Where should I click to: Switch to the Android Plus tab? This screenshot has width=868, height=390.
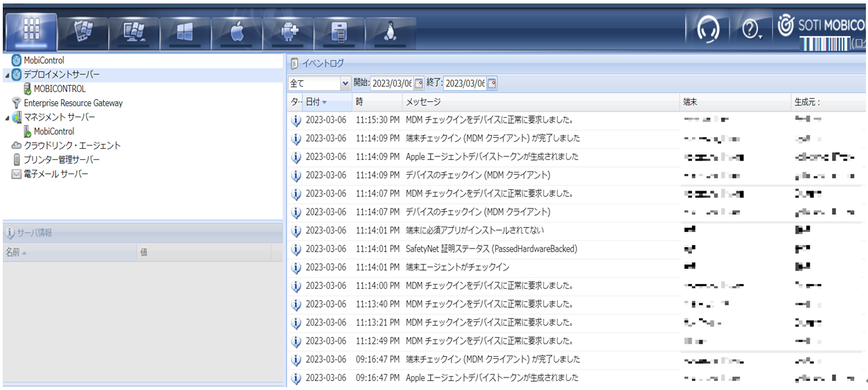click(x=287, y=32)
